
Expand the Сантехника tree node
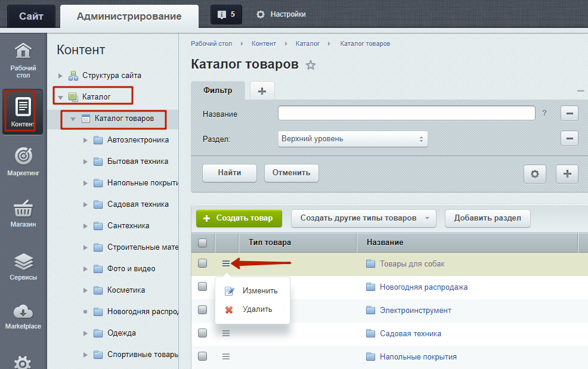click(x=85, y=226)
